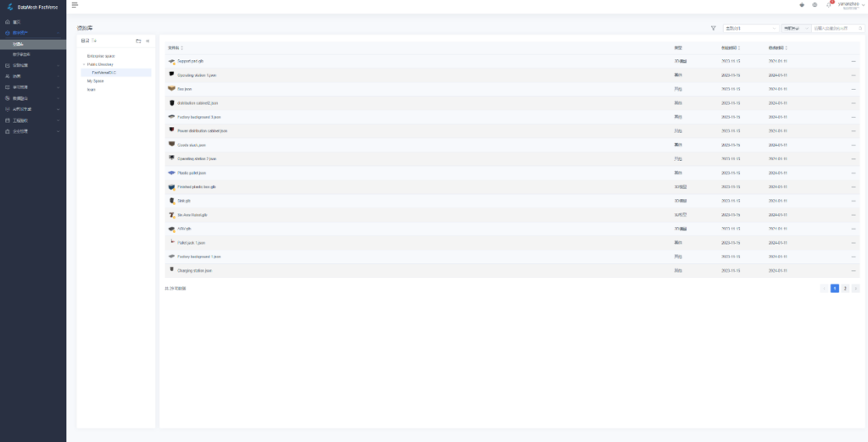Click the filter funnel icon above the table

[714, 28]
